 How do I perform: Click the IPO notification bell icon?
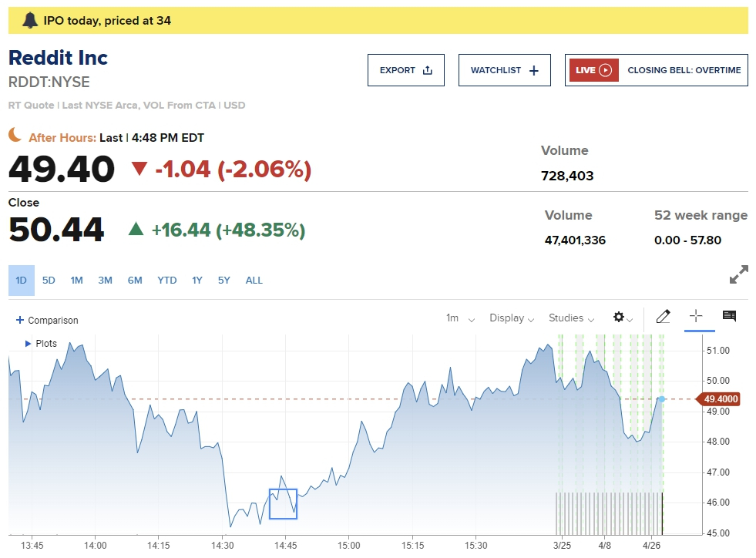coord(30,21)
